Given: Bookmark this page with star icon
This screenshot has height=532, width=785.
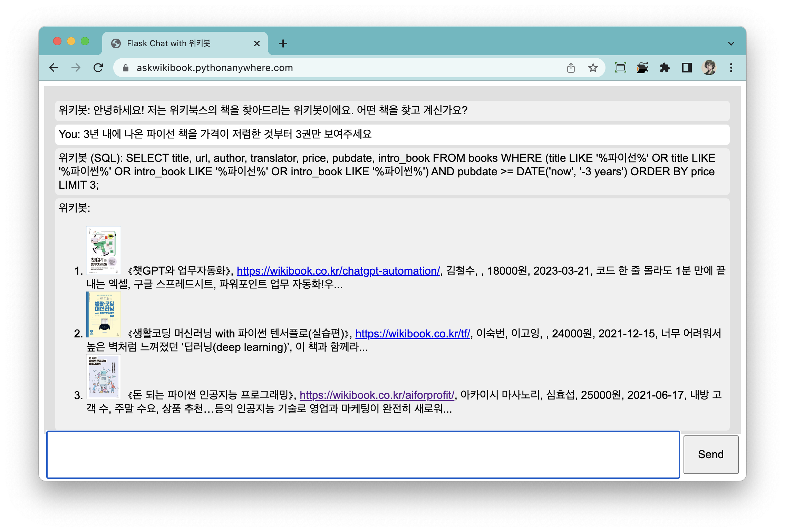Looking at the screenshot, I should coord(593,68).
